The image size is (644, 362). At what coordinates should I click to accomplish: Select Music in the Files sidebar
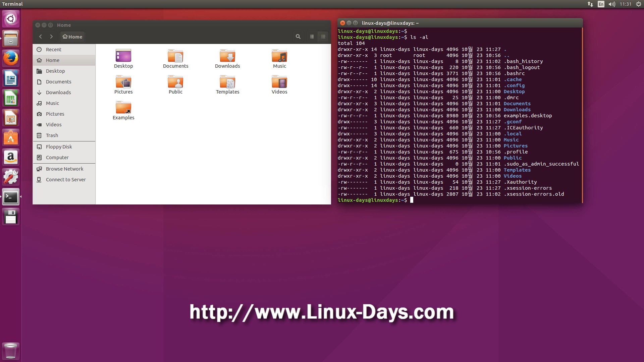click(64, 103)
